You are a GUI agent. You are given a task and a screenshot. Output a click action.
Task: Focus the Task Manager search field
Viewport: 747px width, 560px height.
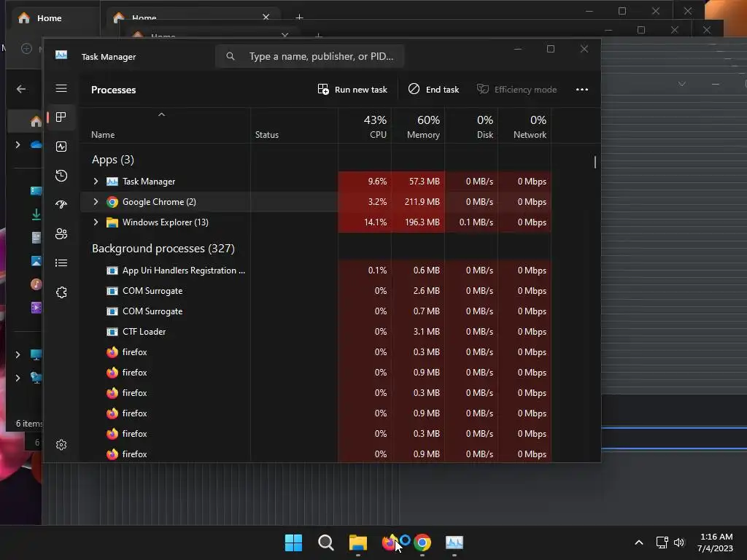pyautogui.click(x=310, y=57)
